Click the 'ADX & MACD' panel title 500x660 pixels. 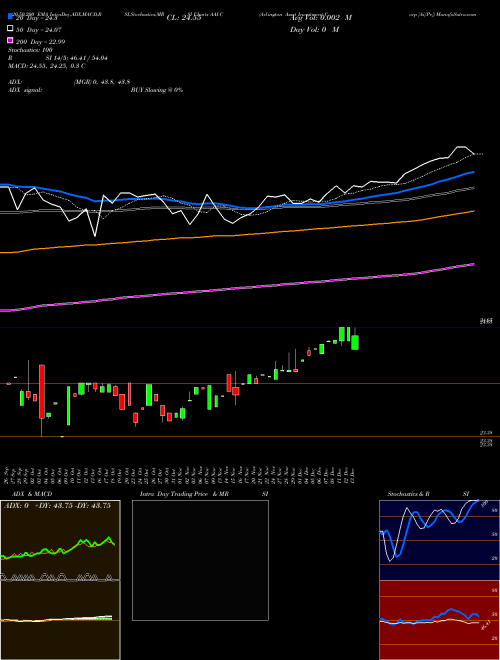pyautogui.click(x=32, y=494)
